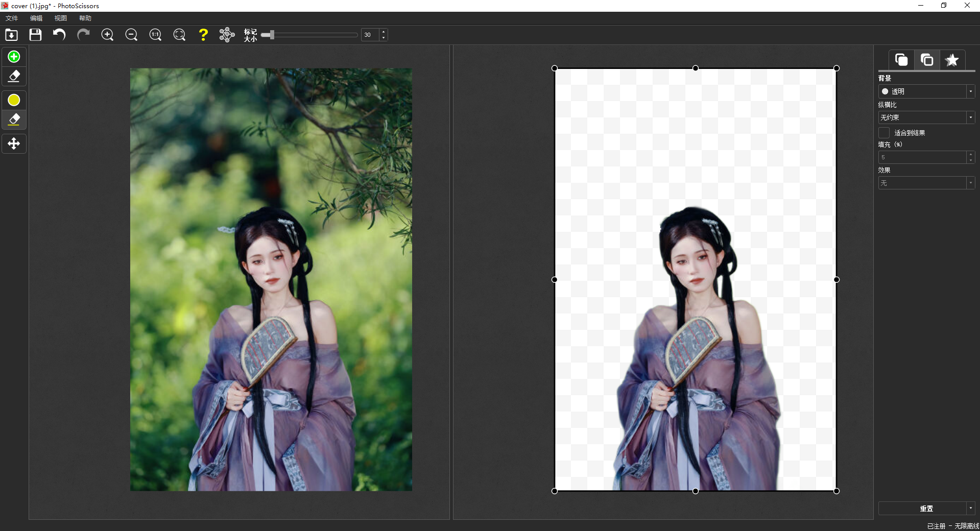Click the molecule-shaped auto-process icon
This screenshot has height=531, width=980.
pyautogui.click(x=227, y=35)
